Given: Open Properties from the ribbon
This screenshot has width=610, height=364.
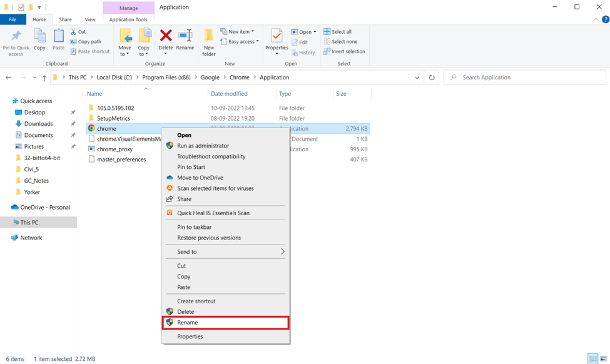Looking at the screenshot, I should [x=277, y=38].
